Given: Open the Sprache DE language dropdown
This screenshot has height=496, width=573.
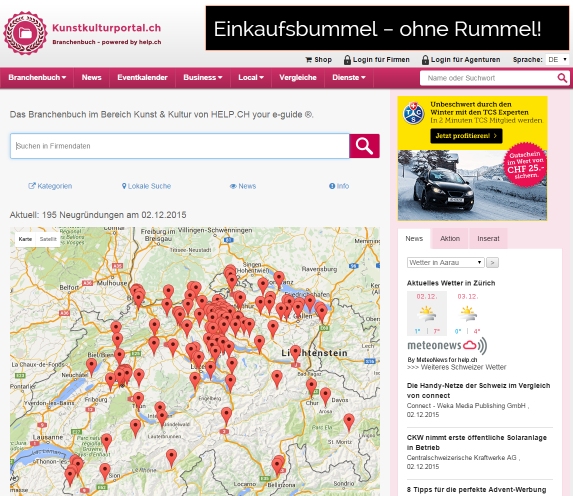Looking at the screenshot, I should pyautogui.click(x=557, y=60).
